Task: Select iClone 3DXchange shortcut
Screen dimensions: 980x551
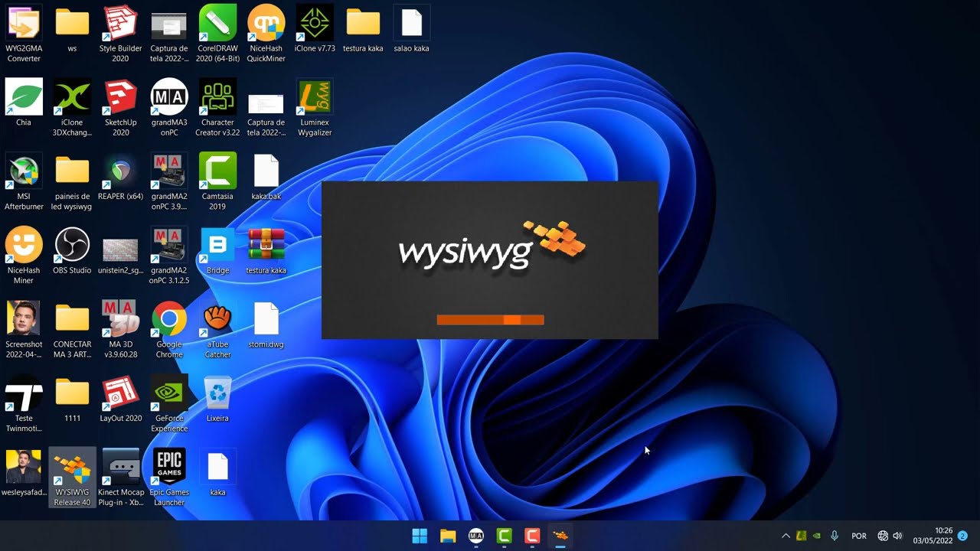Action: tap(72, 108)
